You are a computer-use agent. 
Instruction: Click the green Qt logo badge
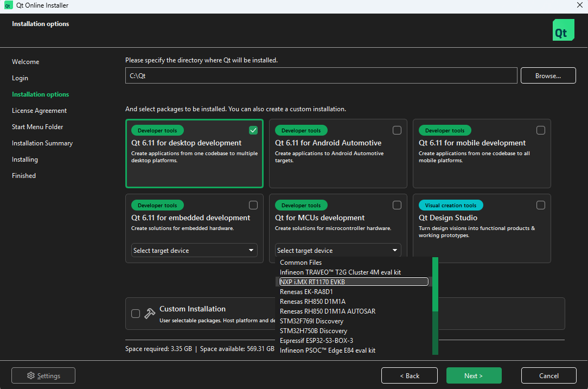[x=563, y=30]
